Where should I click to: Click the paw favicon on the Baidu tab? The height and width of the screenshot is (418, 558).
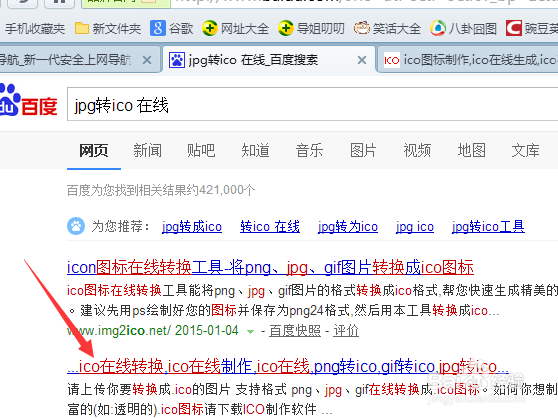tap(177, 60)
